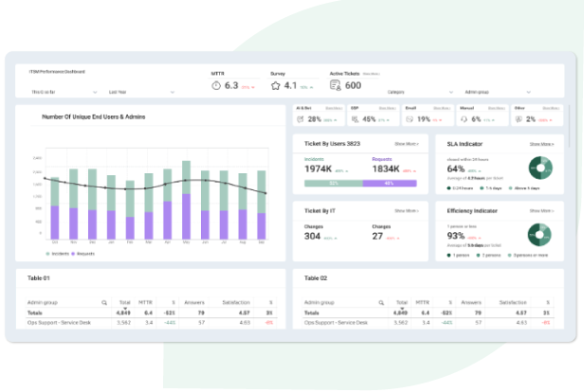The height and width of the screenshot is (392, 584).
Task: Open the Last Year dropdown
Action: coord(141,92)
